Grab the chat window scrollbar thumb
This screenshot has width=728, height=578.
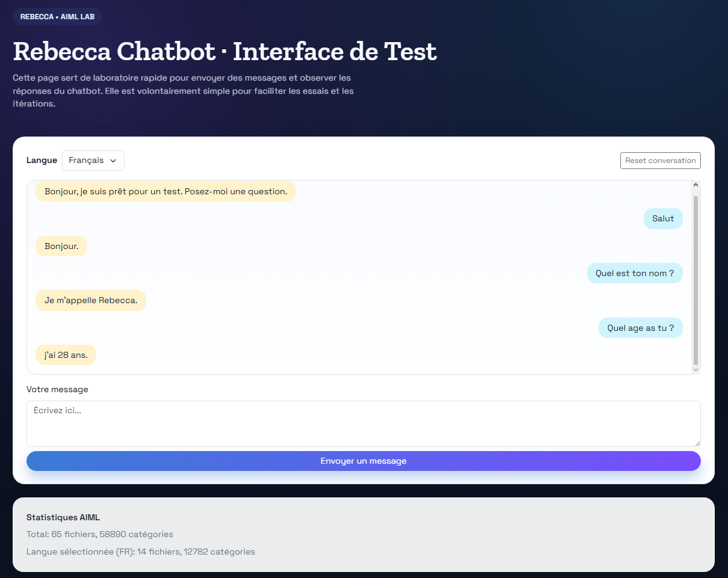click(x=696, y=280)
